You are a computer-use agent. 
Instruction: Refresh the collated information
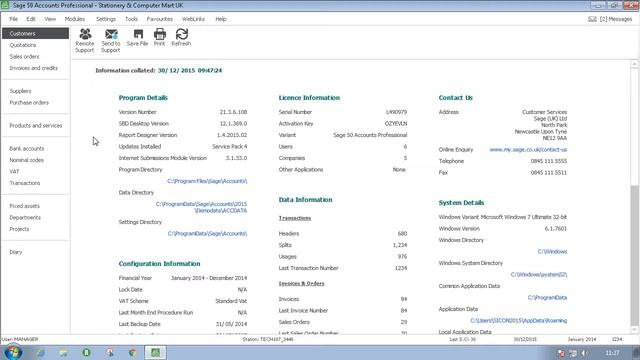tap(181, 38)
